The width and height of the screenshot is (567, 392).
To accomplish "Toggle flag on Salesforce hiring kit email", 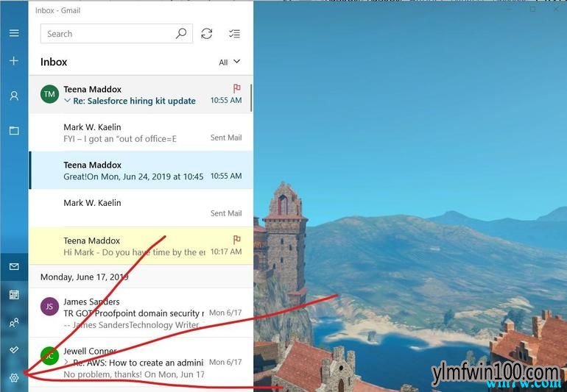I will pos(236,88).
